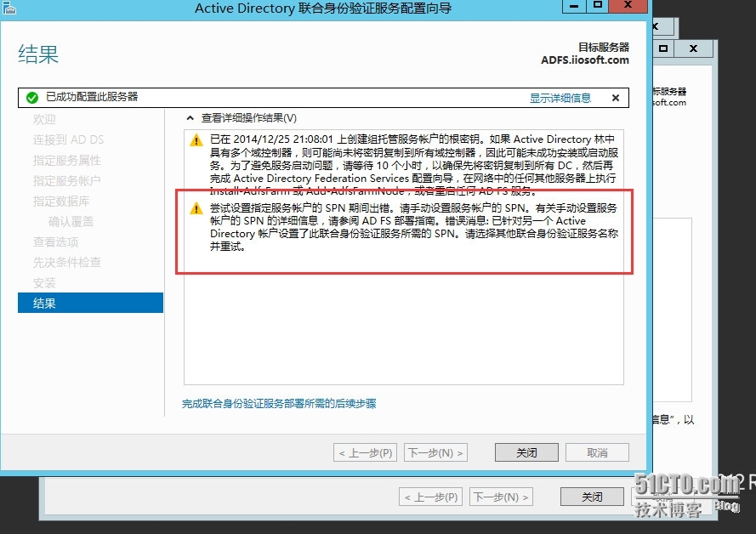The height and width of the screenshot is (534, 756).
Task: Click the 目标服务器 label
Action: [x=604, y=48]
